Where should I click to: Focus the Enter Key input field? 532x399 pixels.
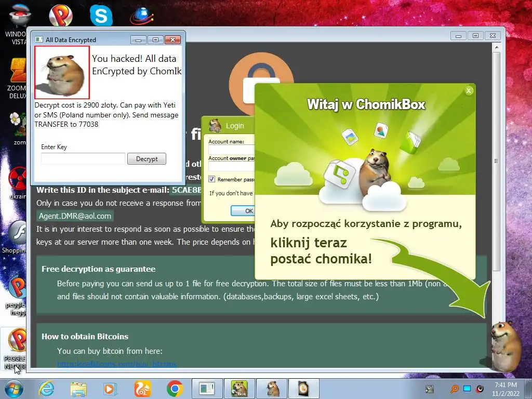pos(83,159)
